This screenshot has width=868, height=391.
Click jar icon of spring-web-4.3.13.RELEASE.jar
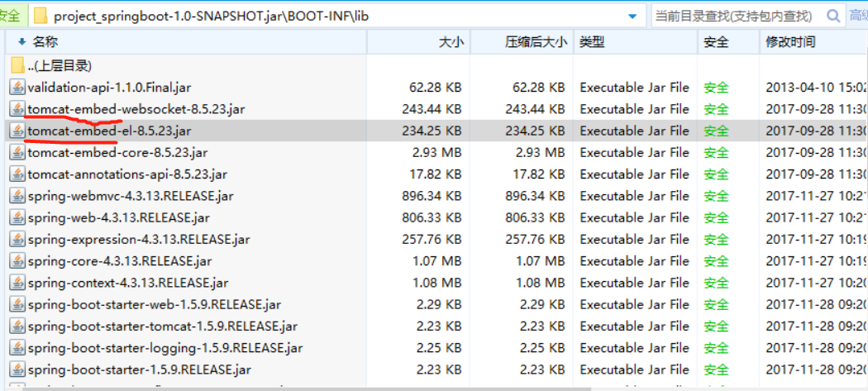tap(17, 217)
